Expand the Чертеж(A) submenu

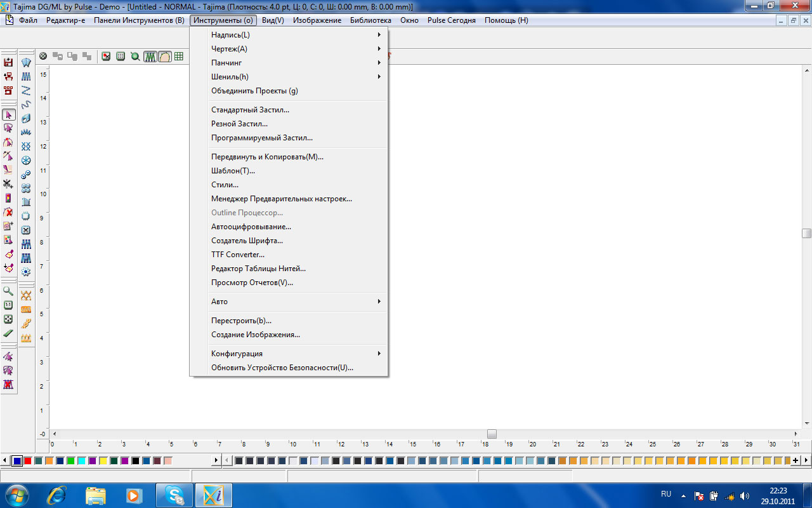[x=289, y=49]
